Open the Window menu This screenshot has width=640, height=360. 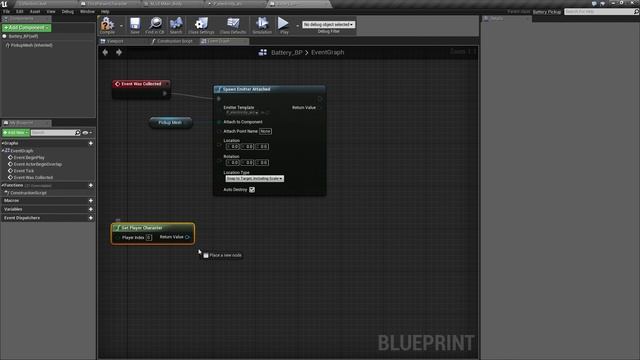[87, 12]
